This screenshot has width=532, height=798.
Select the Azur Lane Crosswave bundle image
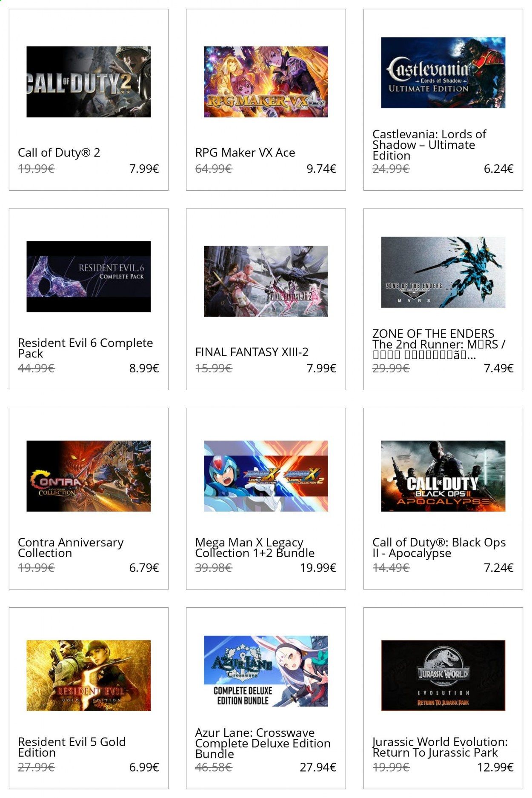(x=266, y=671)
